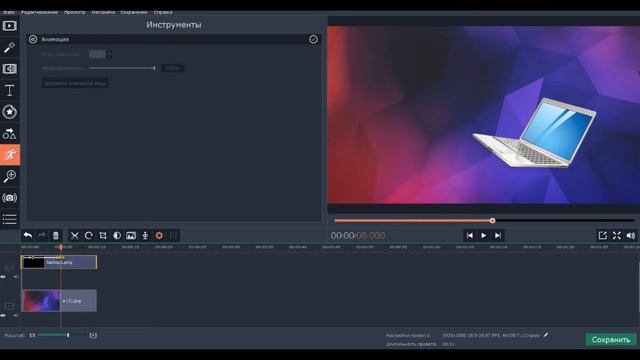The image size is (640, 360).
Task: Open the Callouts shapes tool
Action: click(9, 133)
